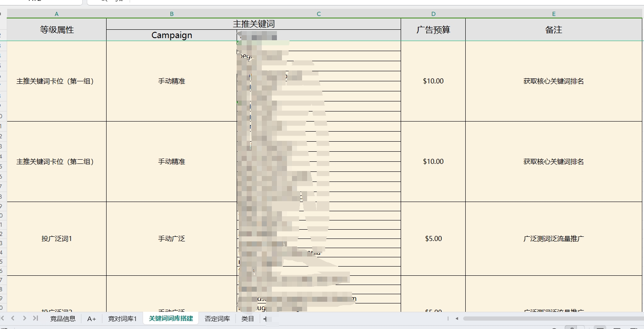Jump to the last sheet using the navigation arrow
The image size is (644, 329).
click(35, 319)
